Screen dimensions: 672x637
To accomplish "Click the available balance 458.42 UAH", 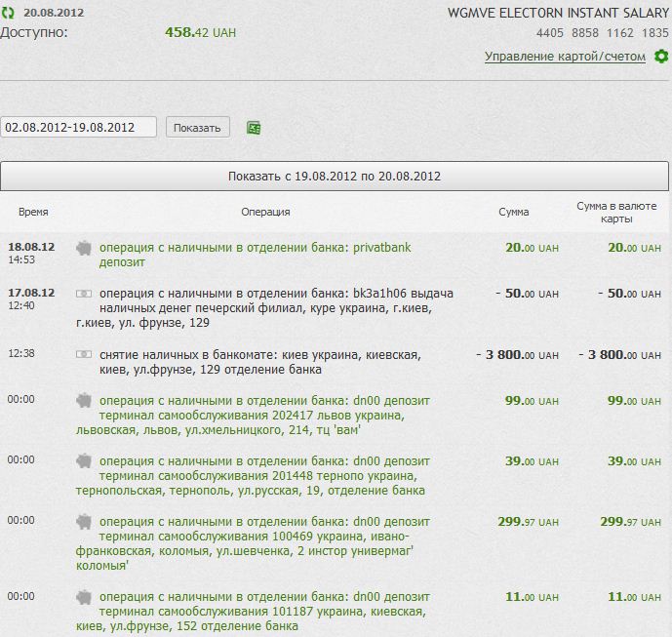I will pos(201,32).
